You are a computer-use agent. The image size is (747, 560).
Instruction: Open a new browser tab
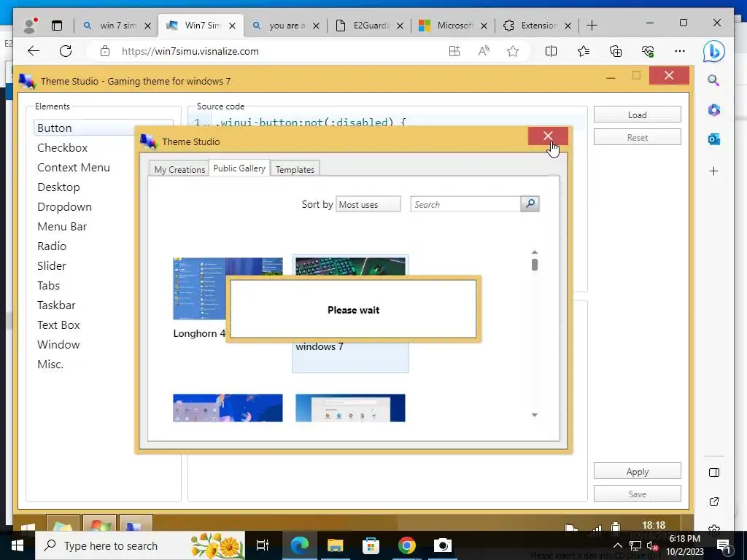pyautogui.click(x=592, y=26)
